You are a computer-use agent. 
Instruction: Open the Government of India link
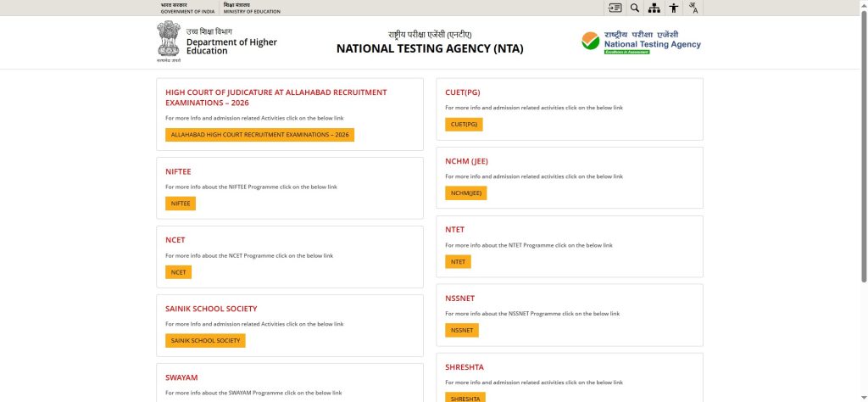click(187, 8)
